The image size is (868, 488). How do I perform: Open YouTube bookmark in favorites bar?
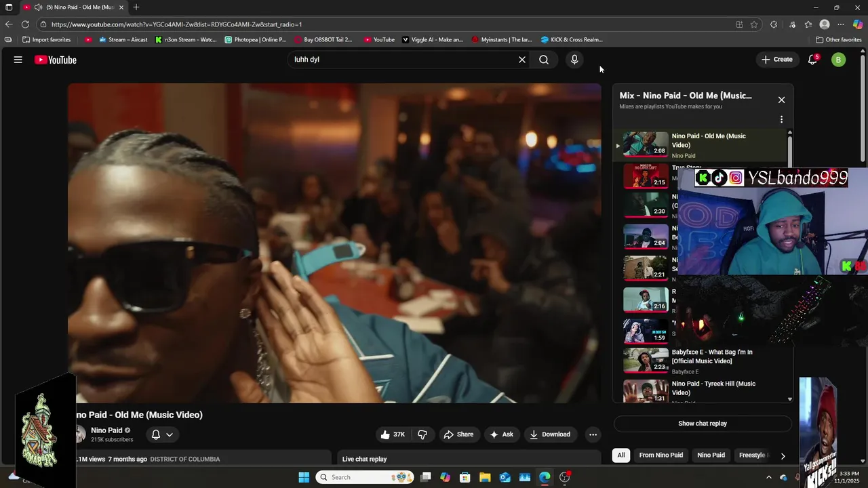coord(379,40)
